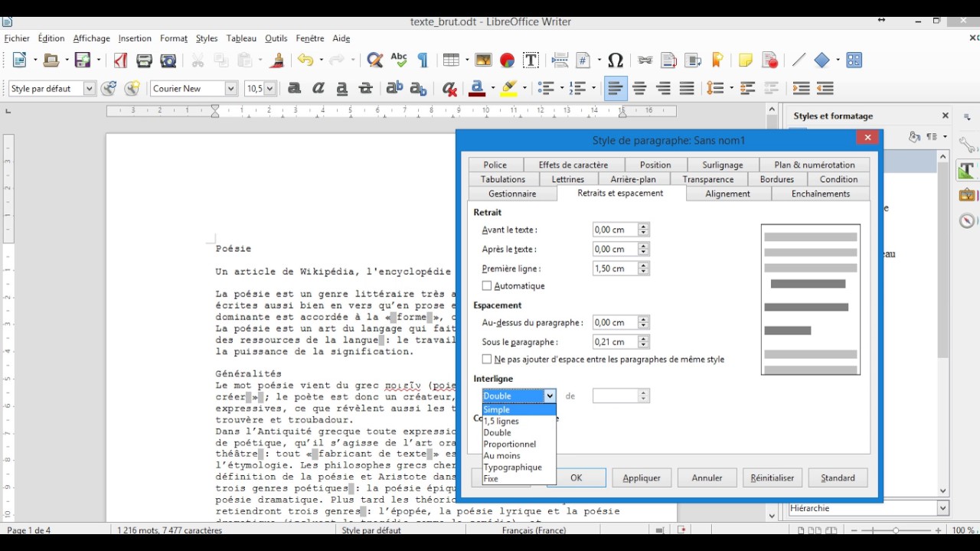Select 'Simple' in Interligne list

pos(519,409)
